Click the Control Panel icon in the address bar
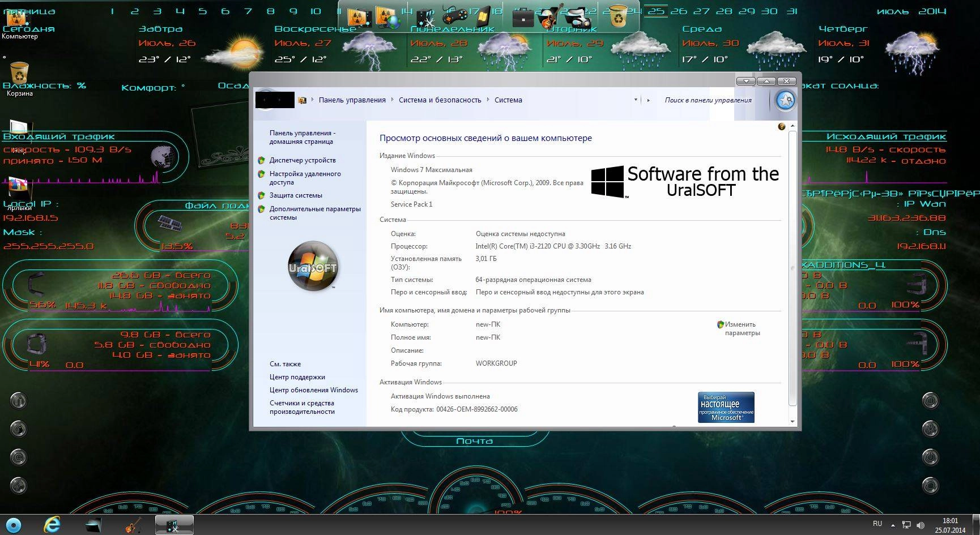 point(302,100)
